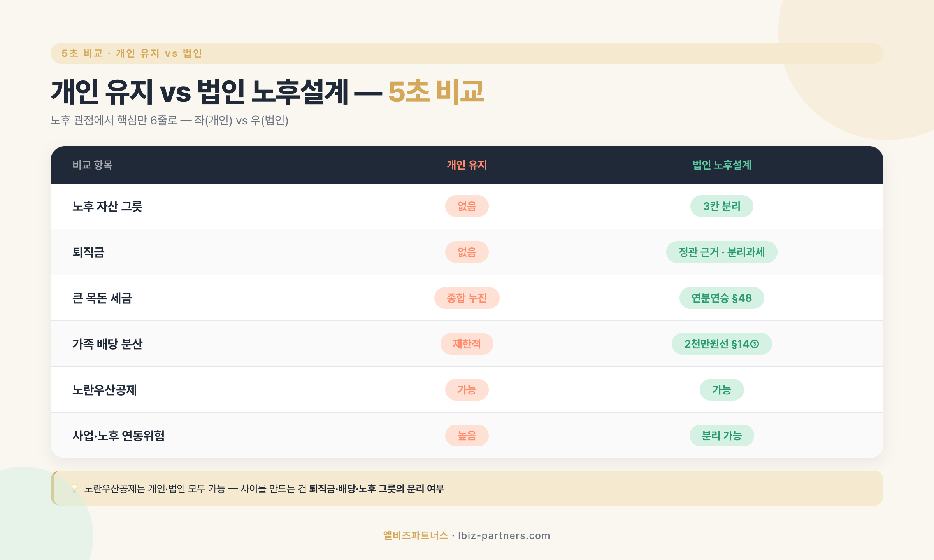Click the main title '개인 유지 vs 법인 노후설계'
934x560 pixels.
(x=200, y=92)
